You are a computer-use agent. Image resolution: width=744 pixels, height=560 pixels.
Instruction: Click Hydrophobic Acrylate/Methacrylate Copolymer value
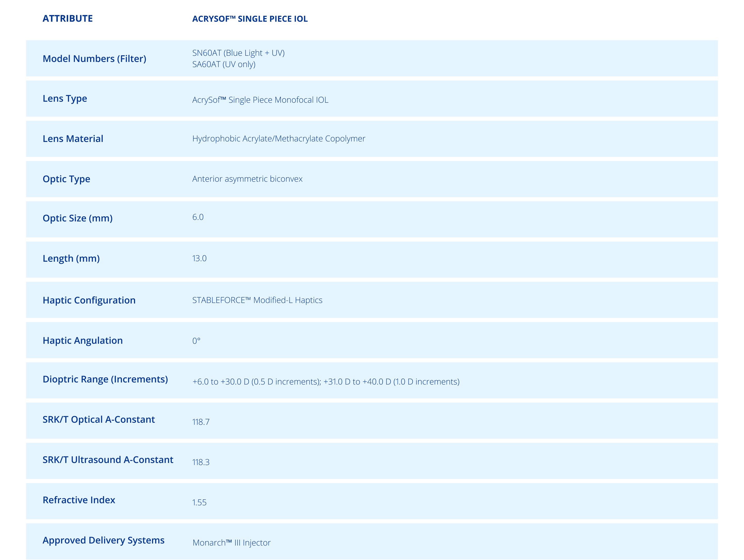pyautogui.click(x=279, y=139)
